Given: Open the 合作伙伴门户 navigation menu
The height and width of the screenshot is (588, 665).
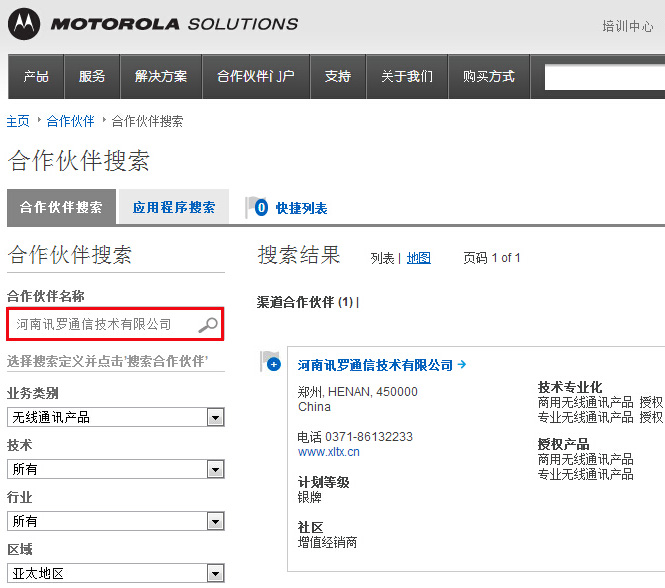Looking at the screenshot, I should coord(256,76).
